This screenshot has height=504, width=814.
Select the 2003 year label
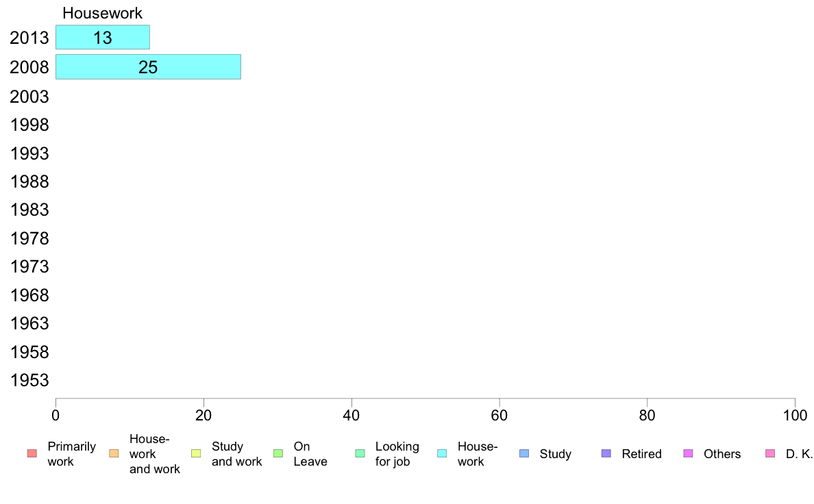click(29, 97)
